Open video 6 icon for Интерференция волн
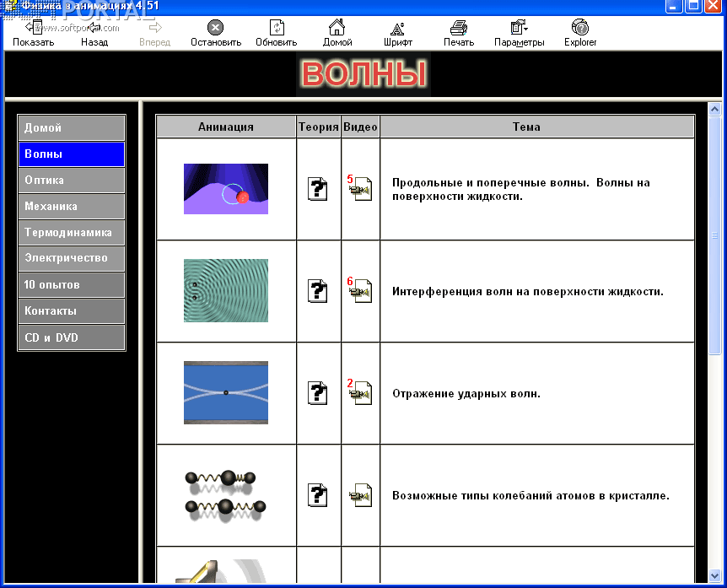The width and height of the screenshot is (727, 588). coord(360,290)
